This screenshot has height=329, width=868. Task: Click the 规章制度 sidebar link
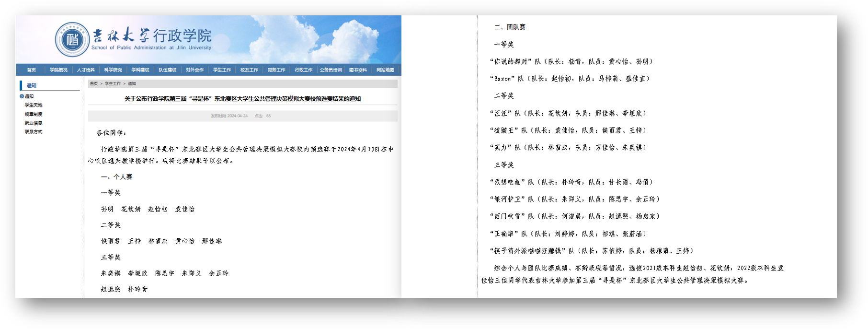(34, 114)
